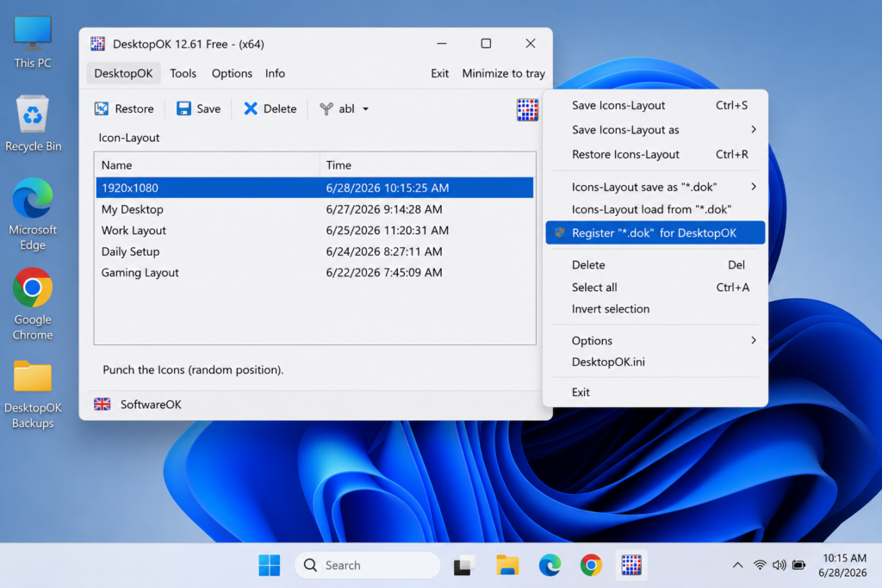This screenshot has height=588, width=882.
Task: Click the Save floppy disk icon
Action: (x=183, y=108)
